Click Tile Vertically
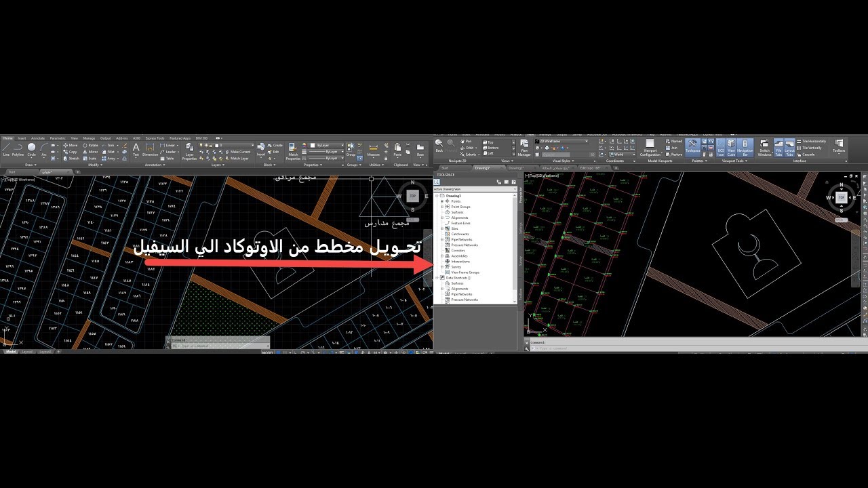The height and width of the screenshot is (488, 868). coord(810,148)
